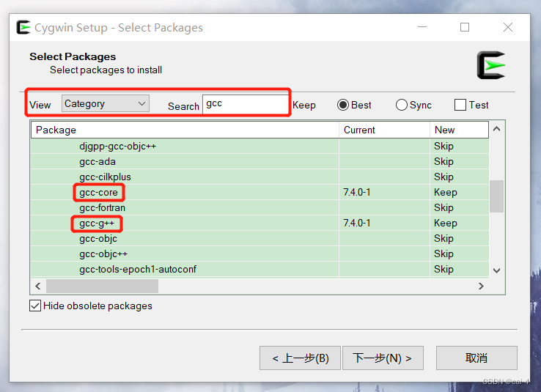
Task: Change Skip action for gcc-fortran
Action: coord(444,208)
